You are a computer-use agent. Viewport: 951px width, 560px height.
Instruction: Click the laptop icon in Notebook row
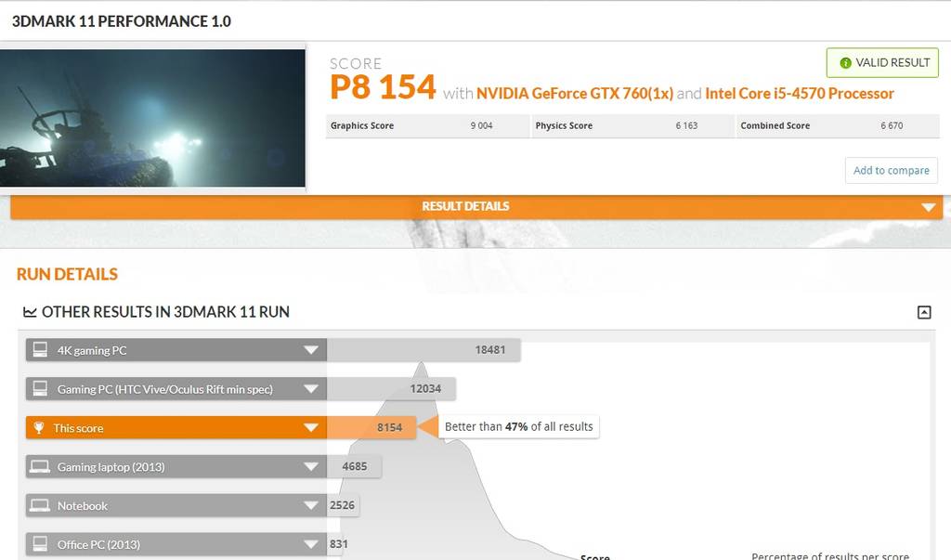(40, 505)
